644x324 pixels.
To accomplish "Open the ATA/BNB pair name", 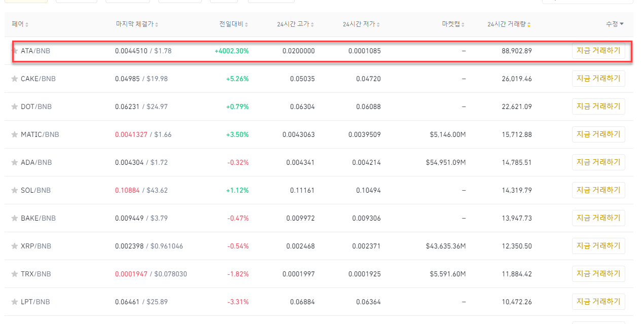I will [35, 51].
